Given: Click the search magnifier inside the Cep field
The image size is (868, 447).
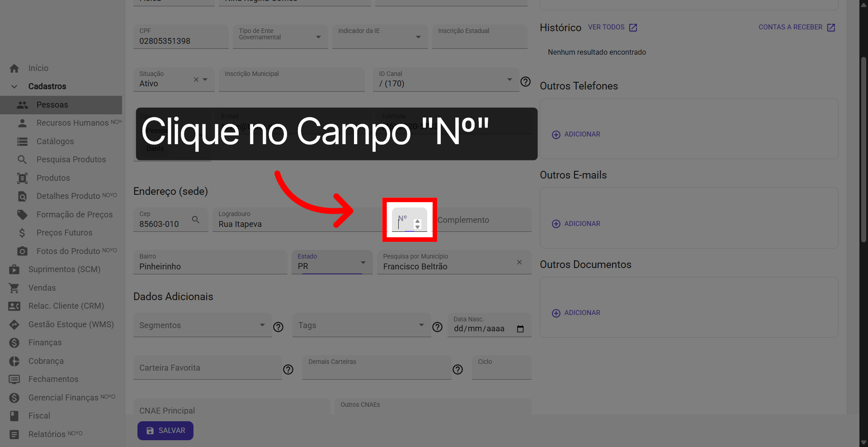Looking at the screenshot, I should pyautogui.click(x=196, y=220).
